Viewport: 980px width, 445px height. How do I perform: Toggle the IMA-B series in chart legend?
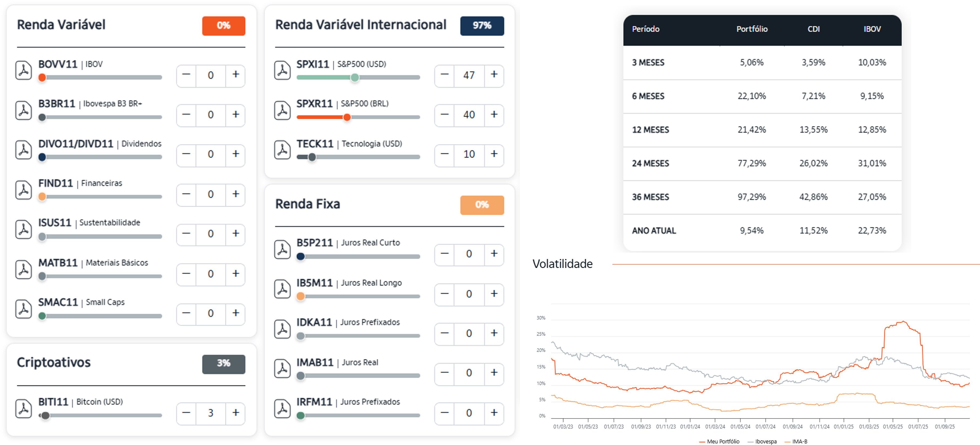(x=799, y=441)
